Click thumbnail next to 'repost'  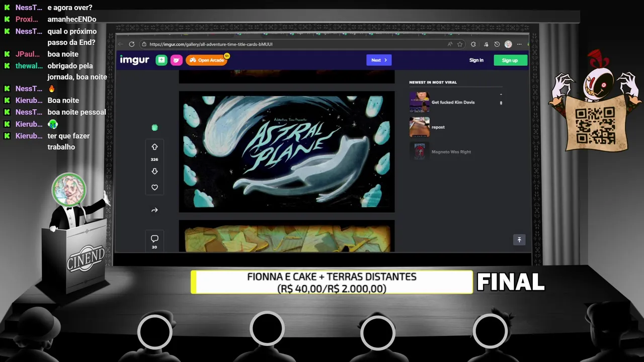point(419,127)
